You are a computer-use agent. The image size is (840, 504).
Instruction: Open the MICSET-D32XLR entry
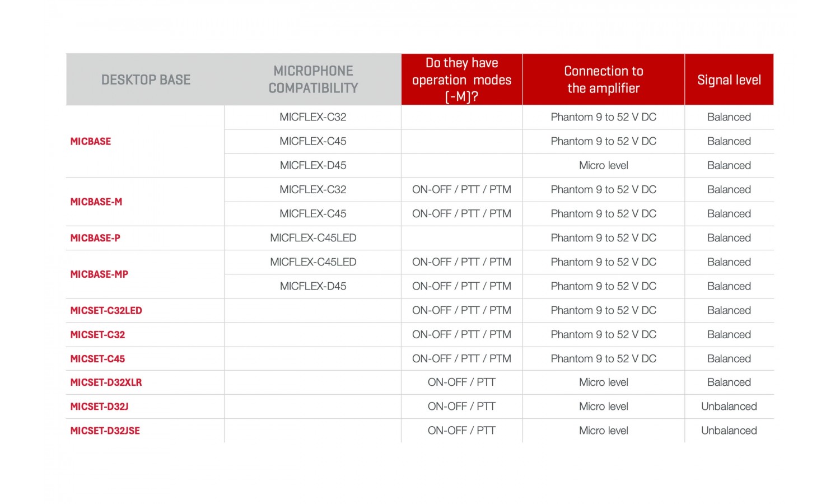point(106,382)
